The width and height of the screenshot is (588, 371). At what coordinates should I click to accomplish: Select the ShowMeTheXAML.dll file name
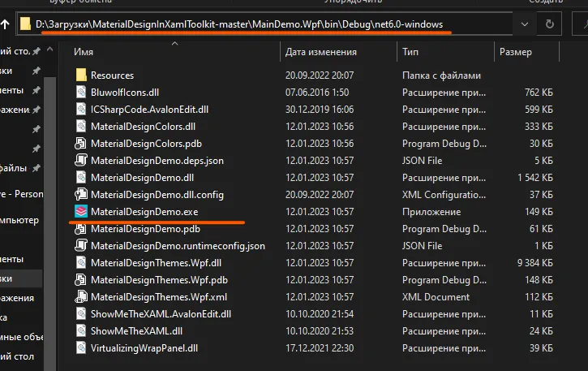click(x=136, y=331)
